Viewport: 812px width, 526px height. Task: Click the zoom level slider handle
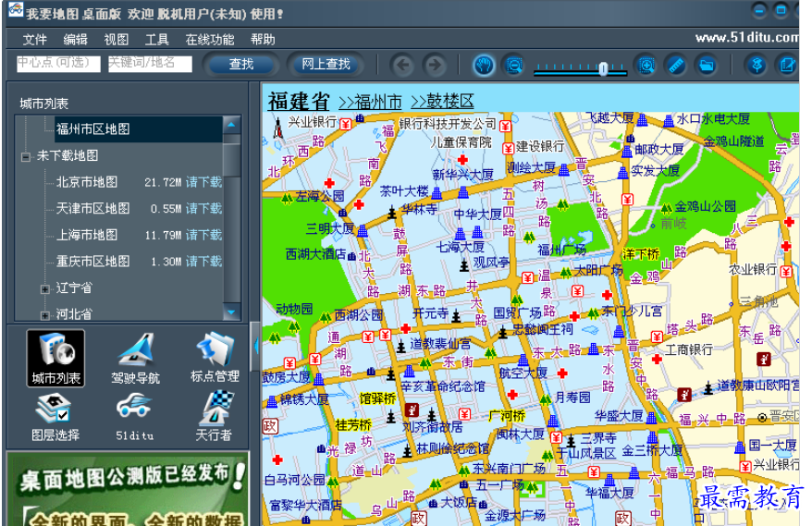click(603, 68)
